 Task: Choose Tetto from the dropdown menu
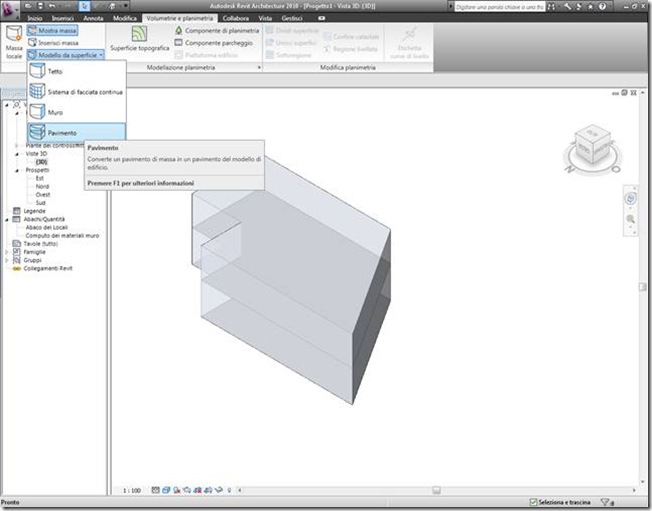click(x=77, y=71)
